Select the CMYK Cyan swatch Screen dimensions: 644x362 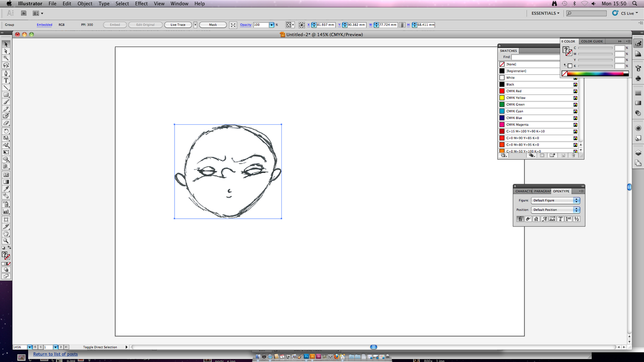[x=515, y=111]
